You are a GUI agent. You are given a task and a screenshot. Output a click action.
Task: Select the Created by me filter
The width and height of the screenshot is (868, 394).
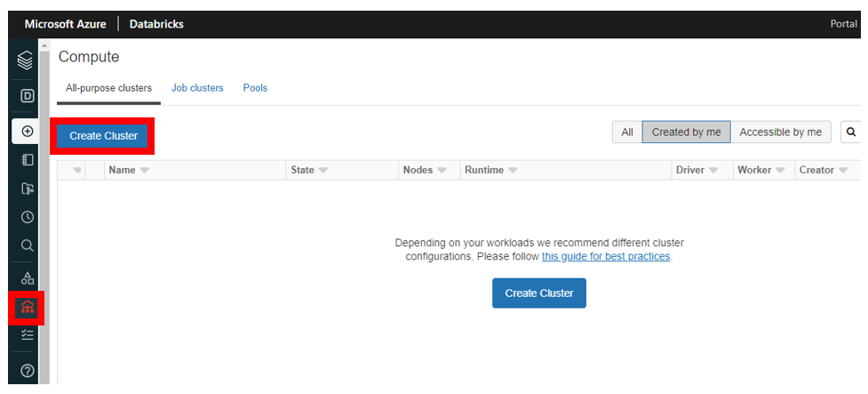(x=687, y=133)
